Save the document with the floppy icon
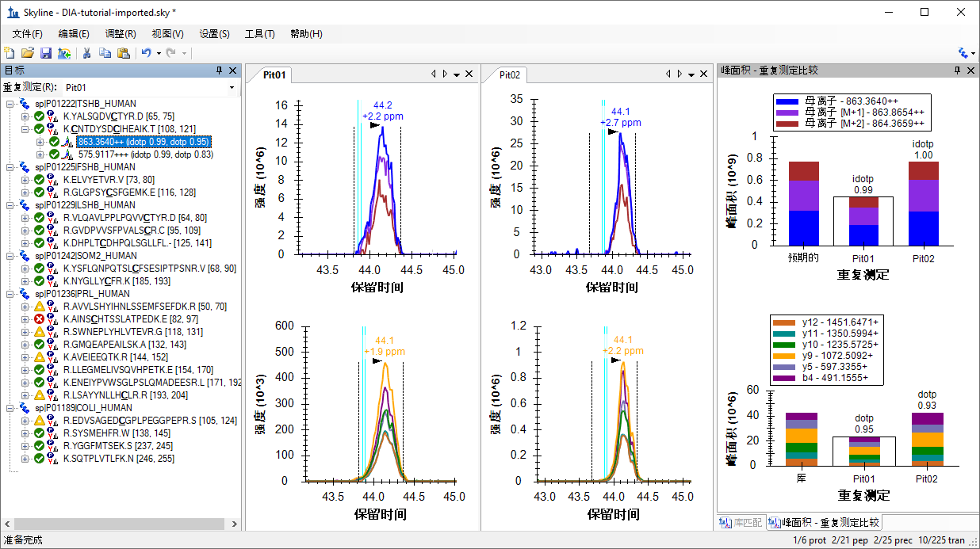This screenshot has height=549, width=980. pyautogui.click(x=45, y=53)
